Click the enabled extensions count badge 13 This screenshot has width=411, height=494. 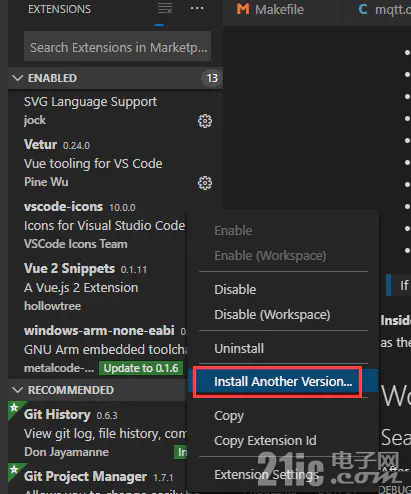click(212, 78)
